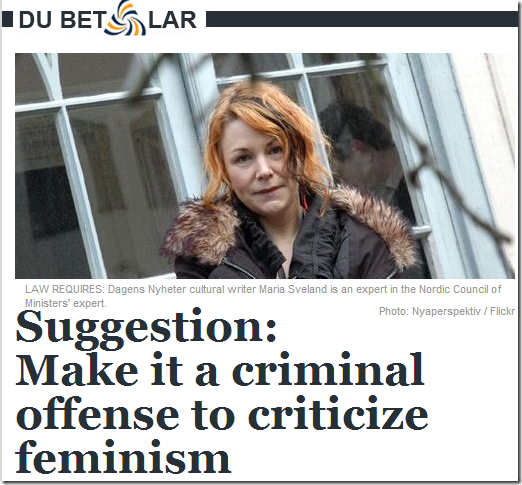The width and height of the screenshot is (522, 485).
Task: Click the headline line 'offense to criticize'
Action: 222,414
